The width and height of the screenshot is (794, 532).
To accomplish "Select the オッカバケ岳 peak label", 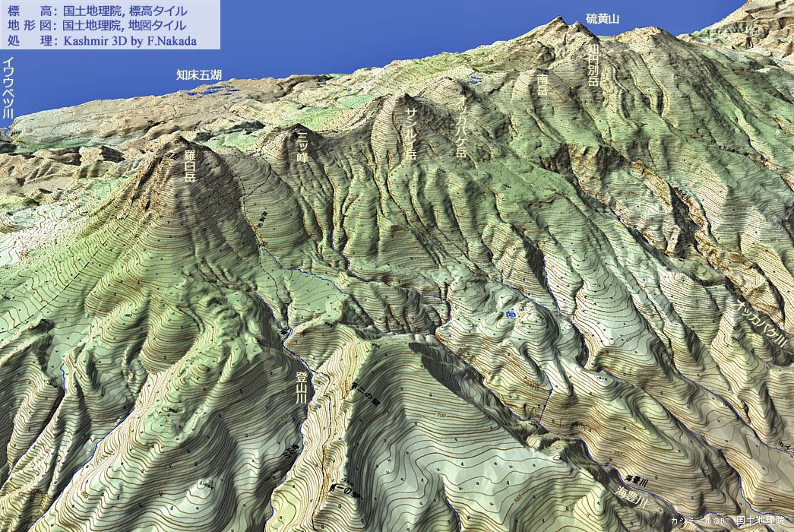I will click(x=460, y=125).
